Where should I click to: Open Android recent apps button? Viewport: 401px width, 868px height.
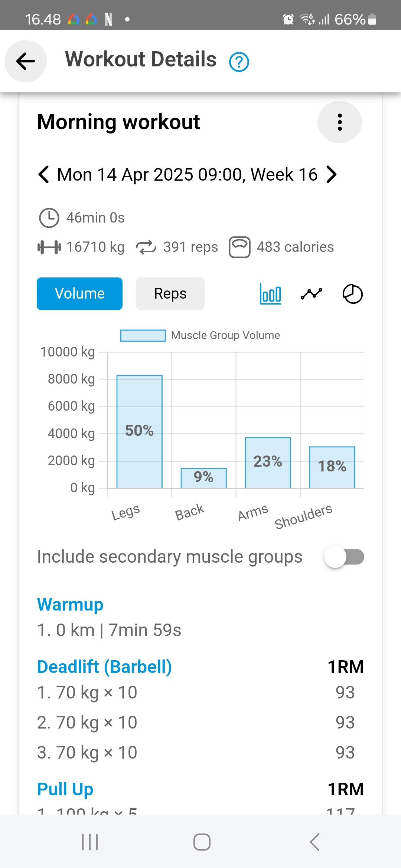(90, 842)
